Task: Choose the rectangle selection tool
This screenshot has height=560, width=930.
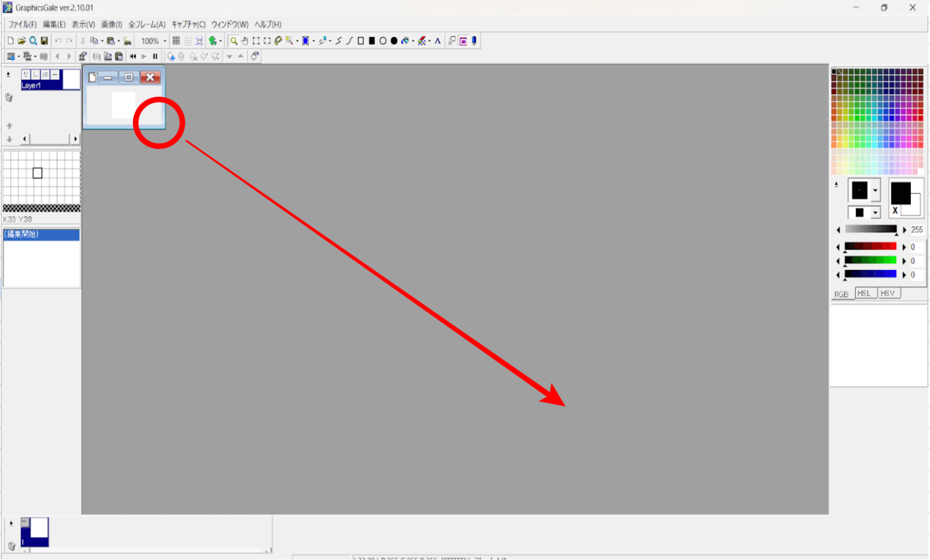Action: tap(256, 41)
